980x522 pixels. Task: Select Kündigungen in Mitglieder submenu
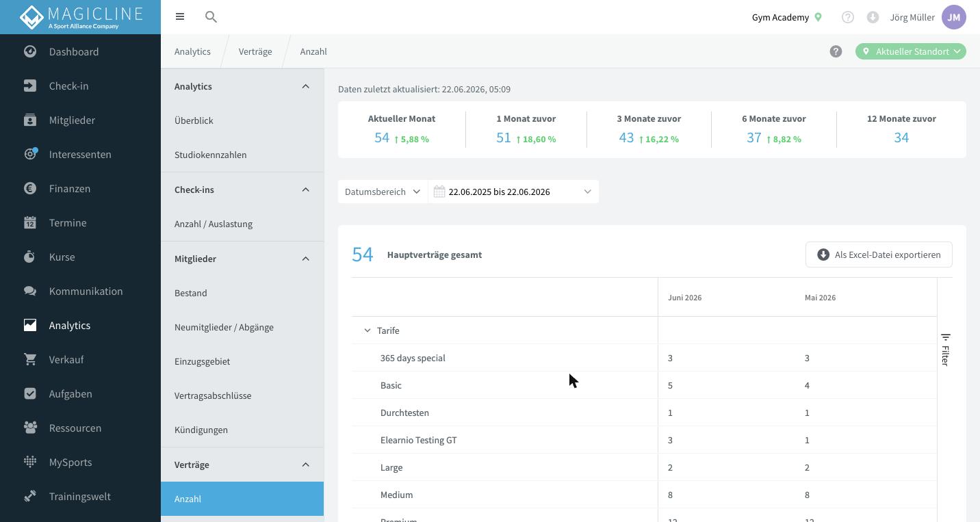pyautogui.click(x=201, y=430)
